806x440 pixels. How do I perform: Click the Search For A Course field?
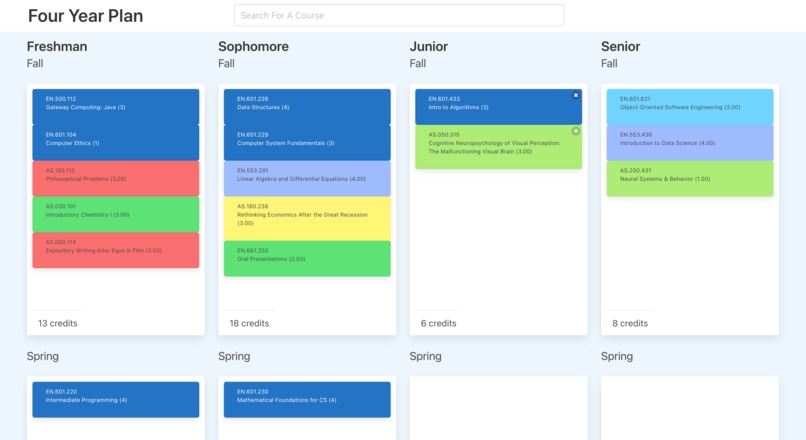tap(399, 15)
